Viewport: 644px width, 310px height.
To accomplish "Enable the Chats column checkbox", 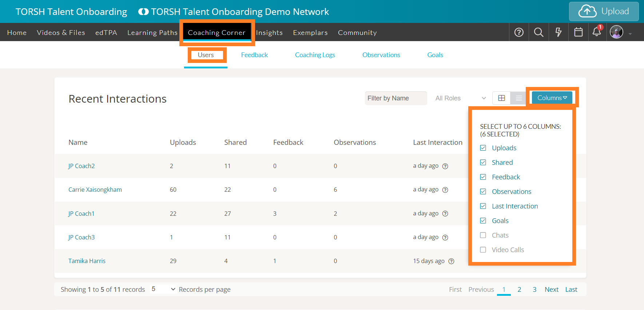I will tap(483, 235).
